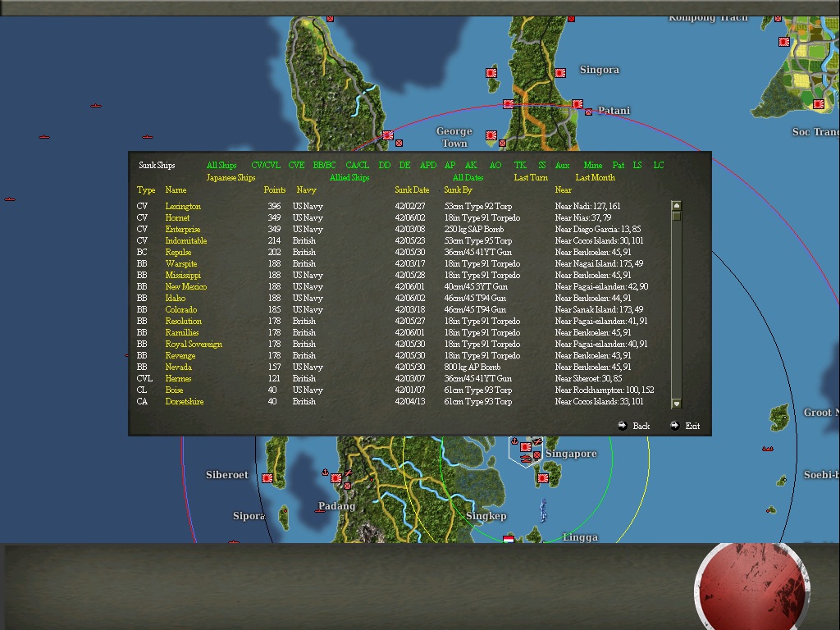Open ship Lexington in list
Image resolution: width=840 pixels, height=630 pixels.
coord(183,206)
